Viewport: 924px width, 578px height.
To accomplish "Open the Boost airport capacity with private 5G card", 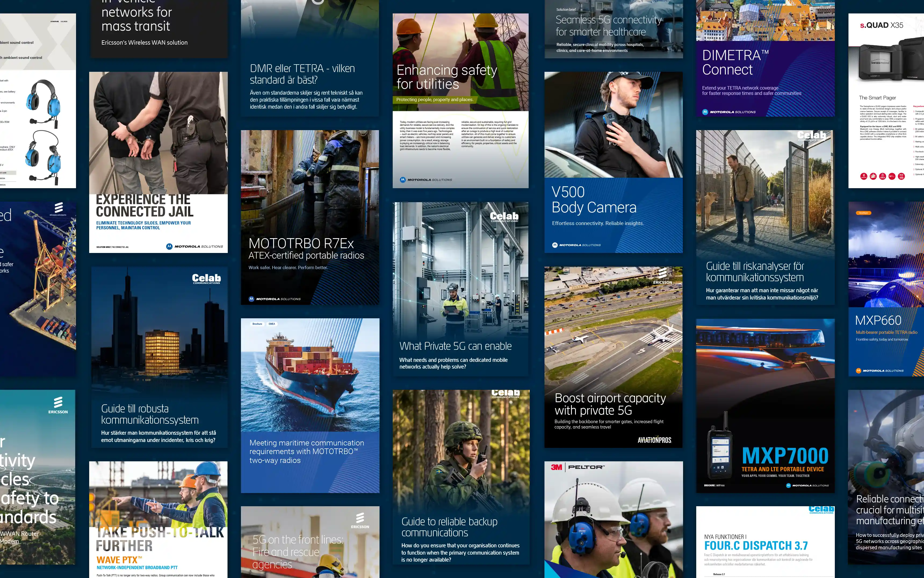I will tap(613, 357).
